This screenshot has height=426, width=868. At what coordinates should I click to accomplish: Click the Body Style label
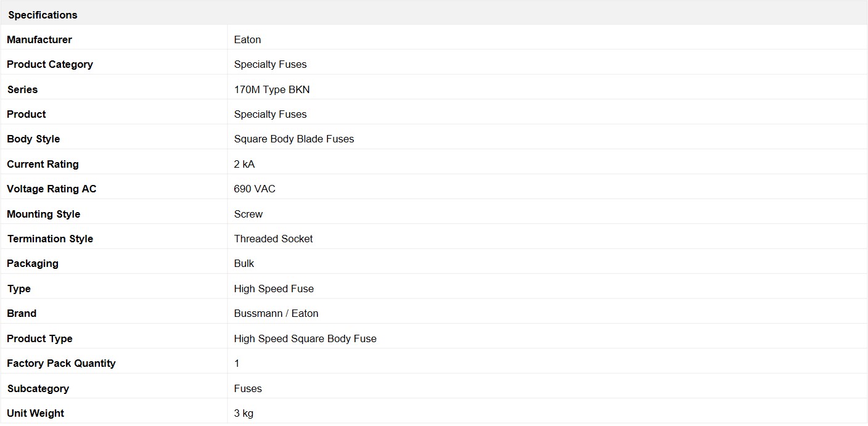33,139
